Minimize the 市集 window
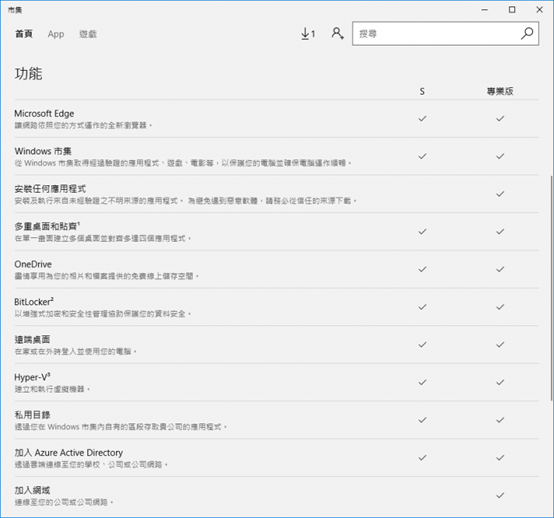The height and width of the screenshot is (518, 554). [x=485, y=10]
